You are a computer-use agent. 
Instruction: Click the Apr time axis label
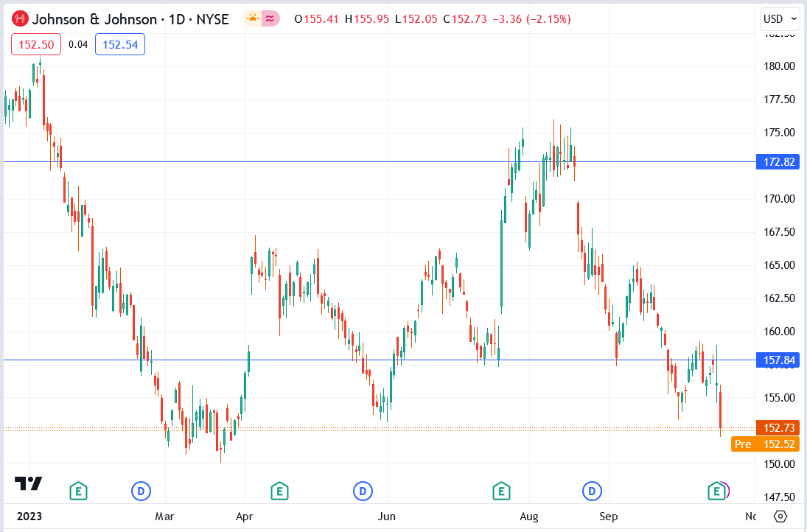tap(245, 516)
